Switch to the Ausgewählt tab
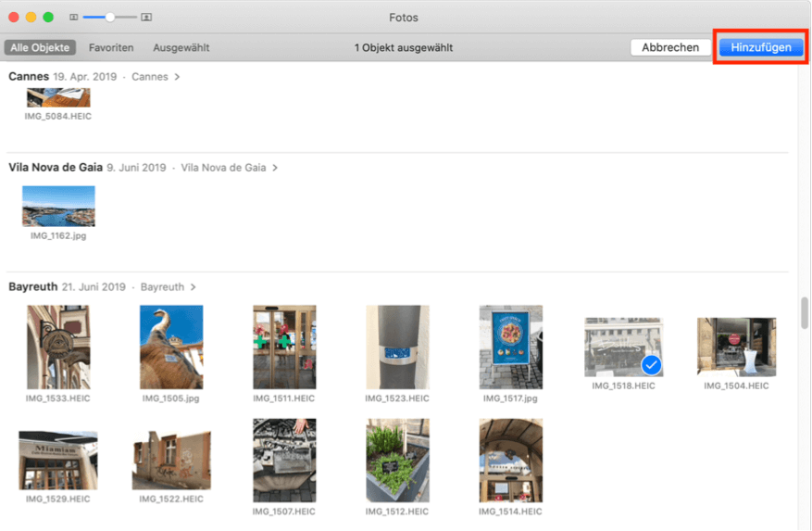 click(x=181, y=47)
